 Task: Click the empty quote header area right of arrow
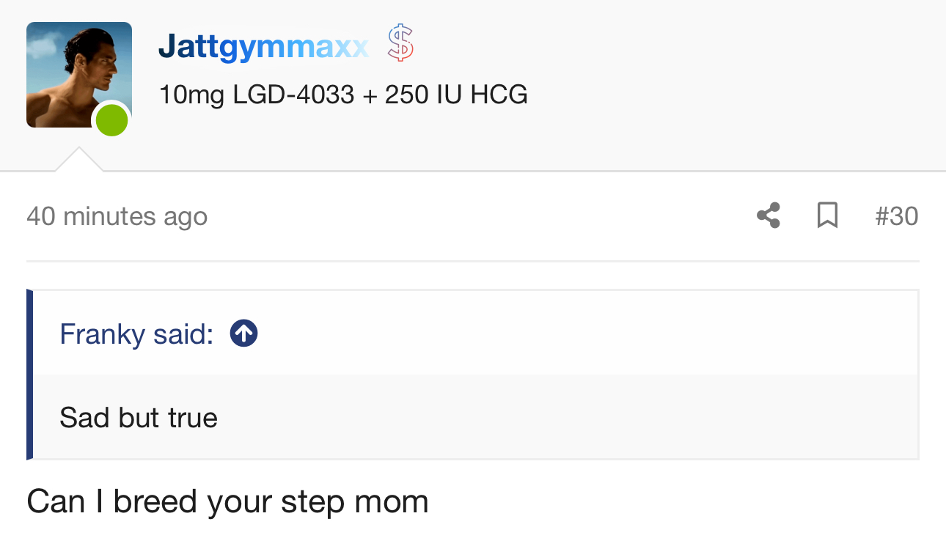point(587,334)
